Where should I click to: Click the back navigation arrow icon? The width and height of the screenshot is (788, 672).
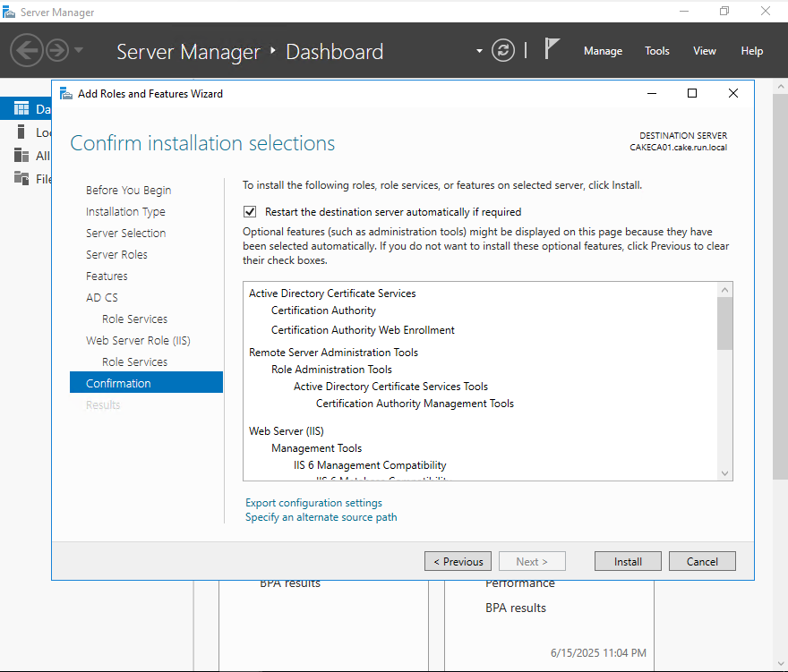26,49
